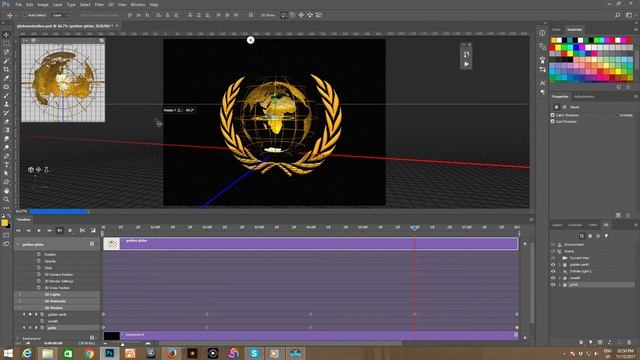The width and height of the screenshot is (640, 360).
Task: Open the golden globe track options menu
Action: 92,244
